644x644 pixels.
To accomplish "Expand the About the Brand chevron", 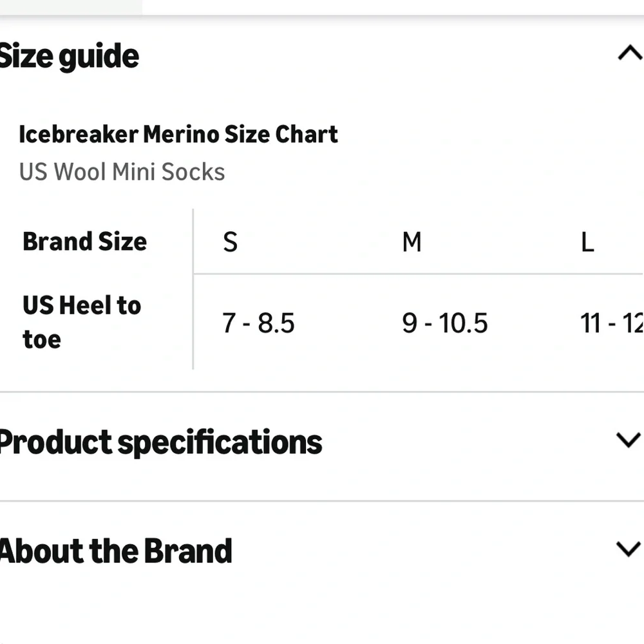I will click(x=629, y=549).
